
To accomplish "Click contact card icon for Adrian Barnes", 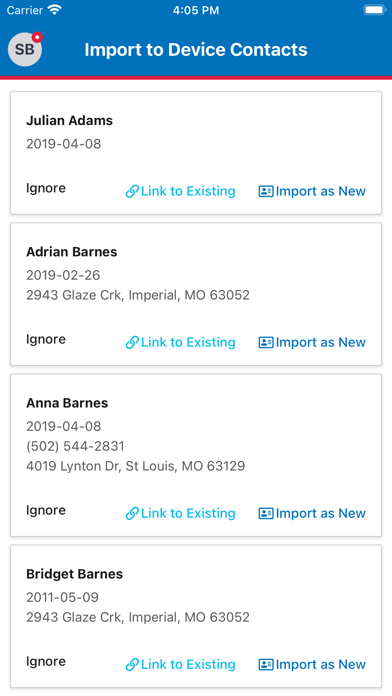I will (x=266, y=342).
